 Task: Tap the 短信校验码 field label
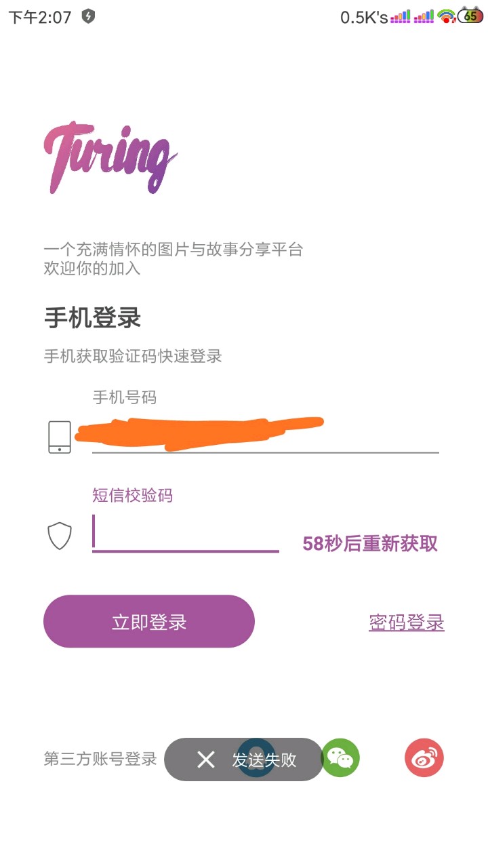132,496
